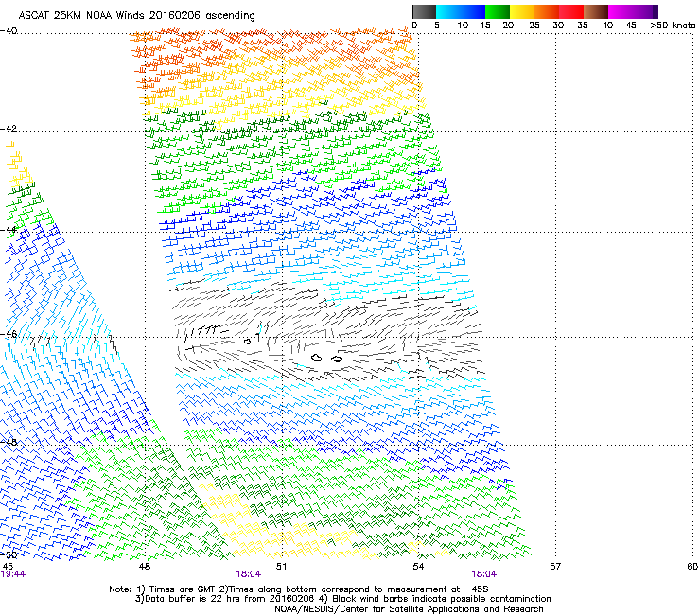Screen dimensions: 700x615
Task: Click the '15' label under the color bar
Action: (x=485, y=26)
